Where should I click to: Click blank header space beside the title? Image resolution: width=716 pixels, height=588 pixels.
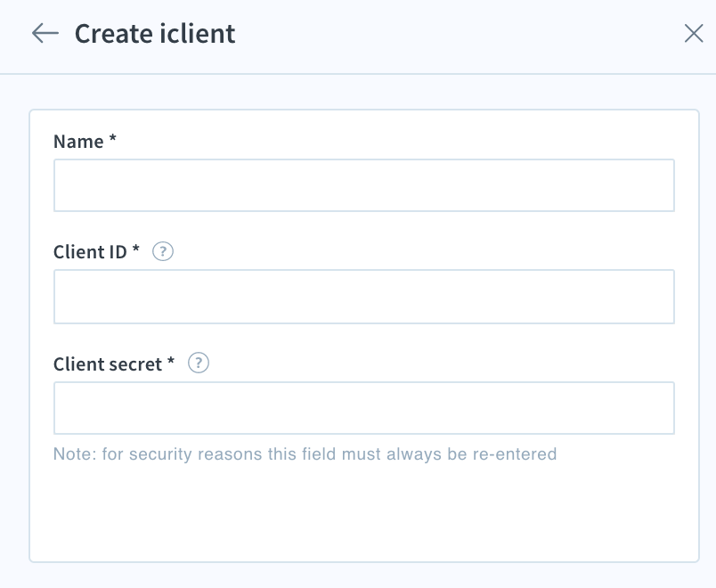pos(457,34)
